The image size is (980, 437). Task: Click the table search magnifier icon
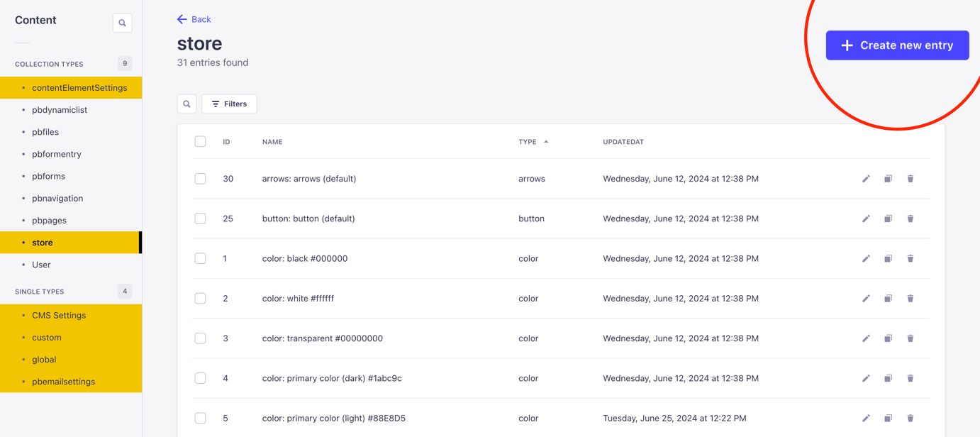pos(186,104)
